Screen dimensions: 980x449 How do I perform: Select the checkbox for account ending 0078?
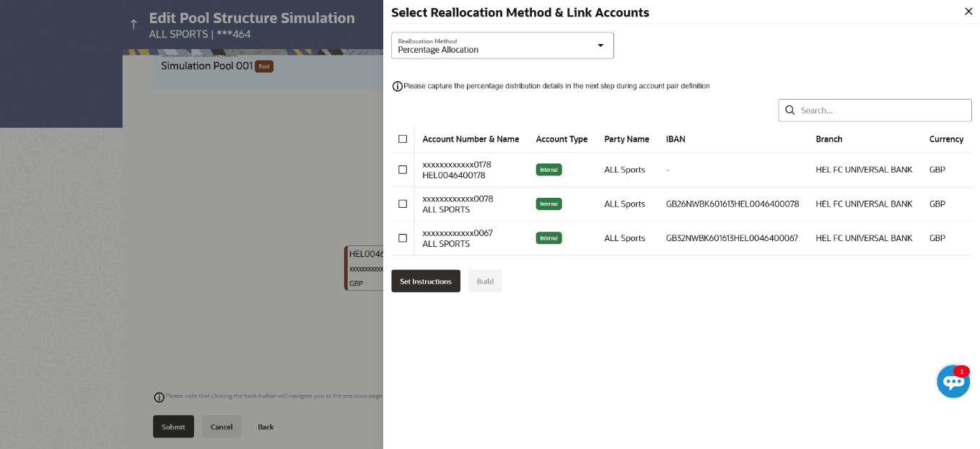403,204
